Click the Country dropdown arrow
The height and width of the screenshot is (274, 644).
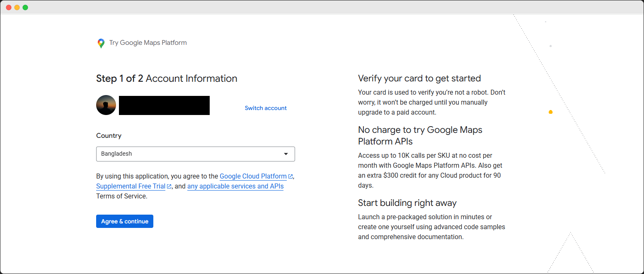point(286,154)
